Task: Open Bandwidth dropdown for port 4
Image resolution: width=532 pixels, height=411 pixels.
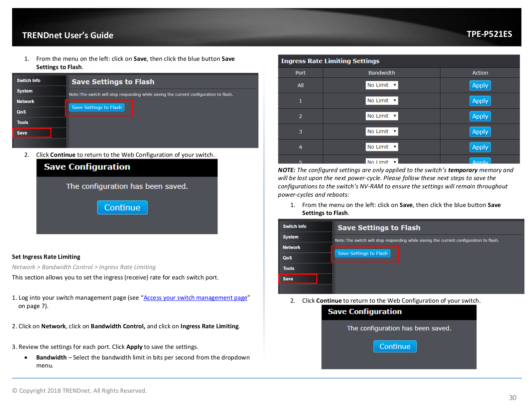Action: [x=382, y=147]
